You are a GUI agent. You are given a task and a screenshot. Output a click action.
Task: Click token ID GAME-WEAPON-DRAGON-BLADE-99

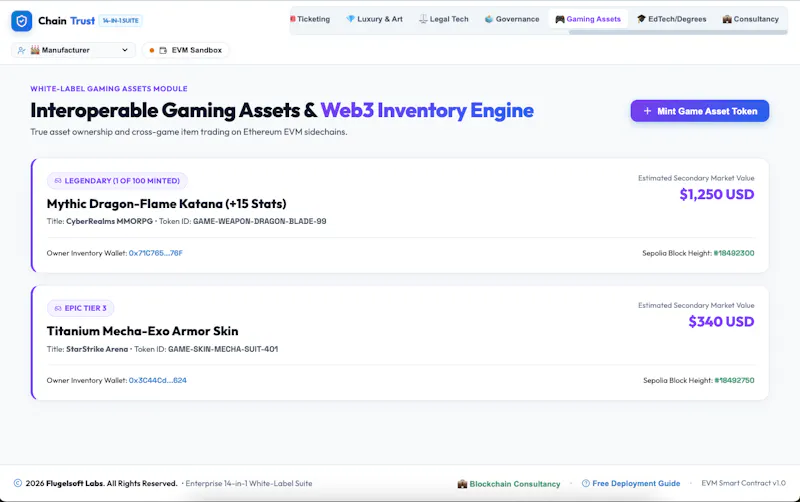260,221
